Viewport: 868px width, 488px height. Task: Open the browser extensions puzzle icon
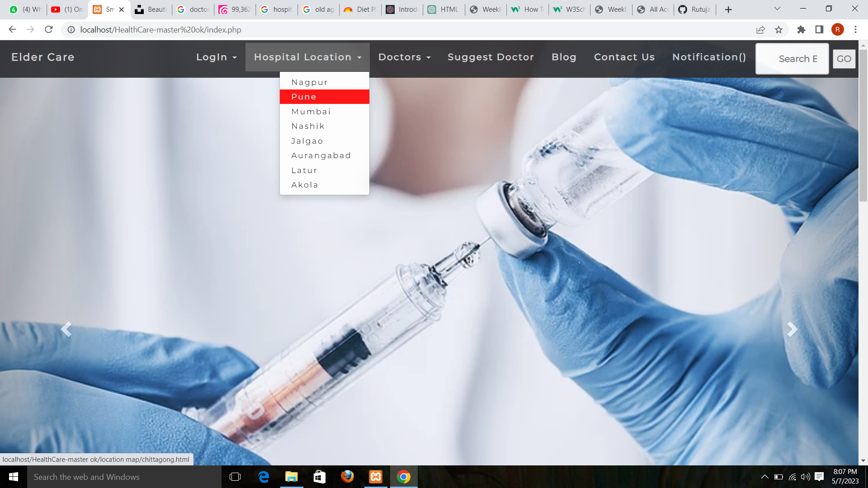(x=801, y=30)
